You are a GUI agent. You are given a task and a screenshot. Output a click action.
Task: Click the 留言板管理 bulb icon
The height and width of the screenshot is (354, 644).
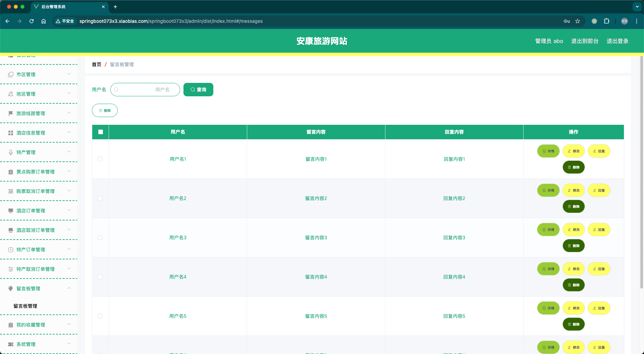[x=11, y=289]
